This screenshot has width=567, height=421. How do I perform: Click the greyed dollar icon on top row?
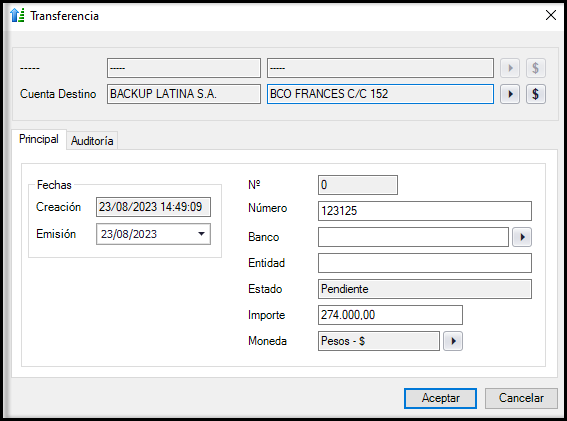pyautogui.click(x=536, y=68)
